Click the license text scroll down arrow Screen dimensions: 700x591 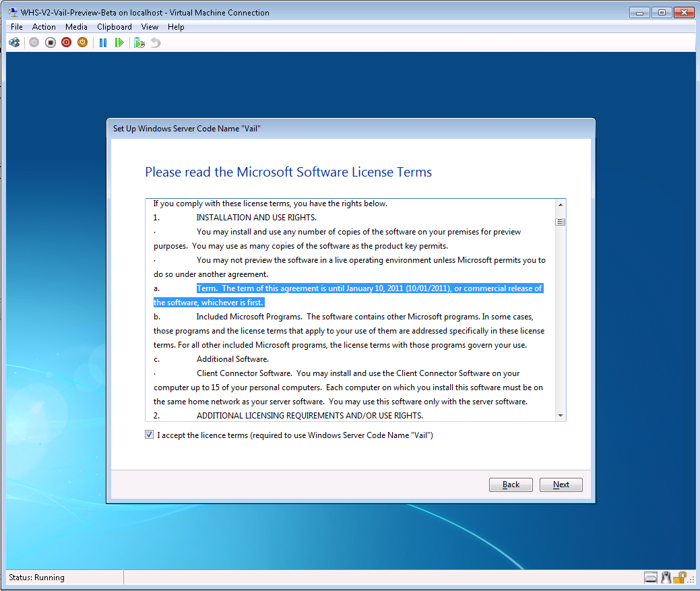click(x=561, y=416)
